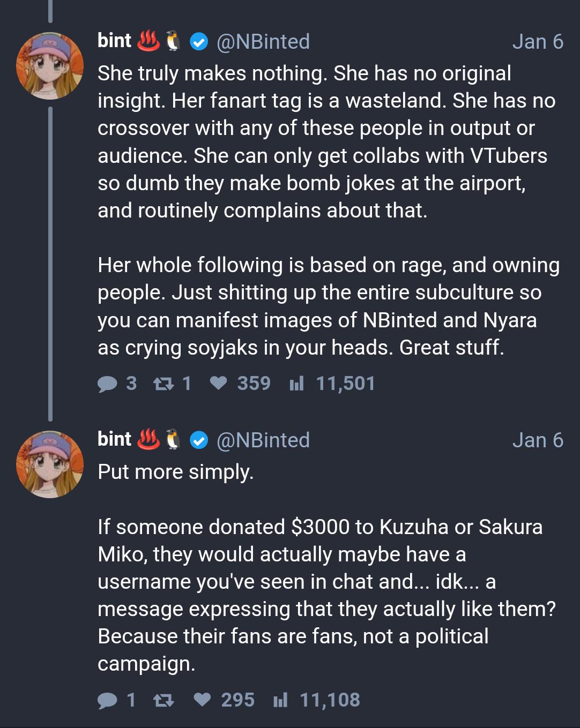Open @NBinted handle on second tweet
The image size is (580, 728).
(263, 440)
